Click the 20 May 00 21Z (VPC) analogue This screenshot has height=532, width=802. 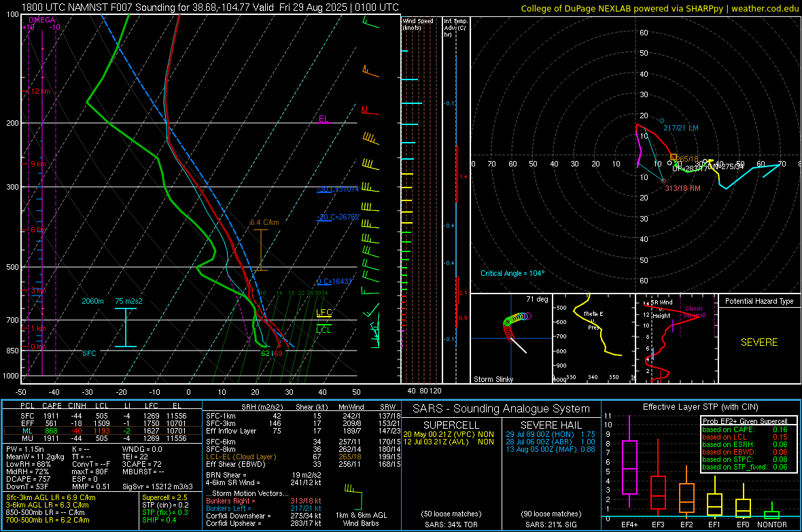(x=449, y=434)
